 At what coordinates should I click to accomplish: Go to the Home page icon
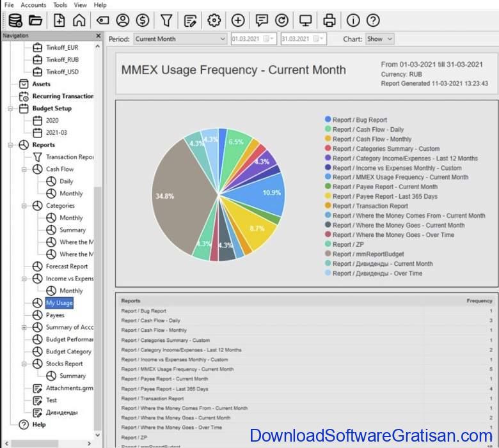point(79,20)
